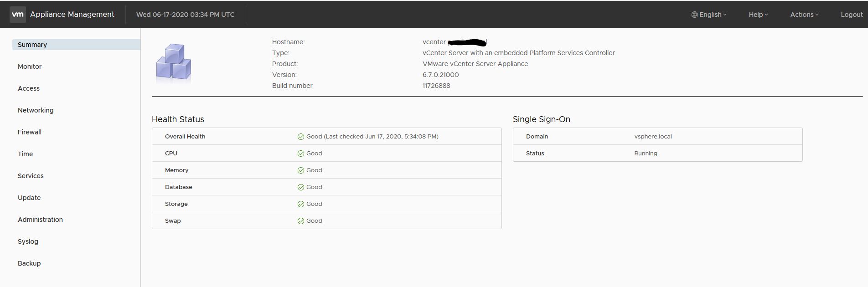
Task: Select Summary in the sidebar
Action: tap(76, 45)
